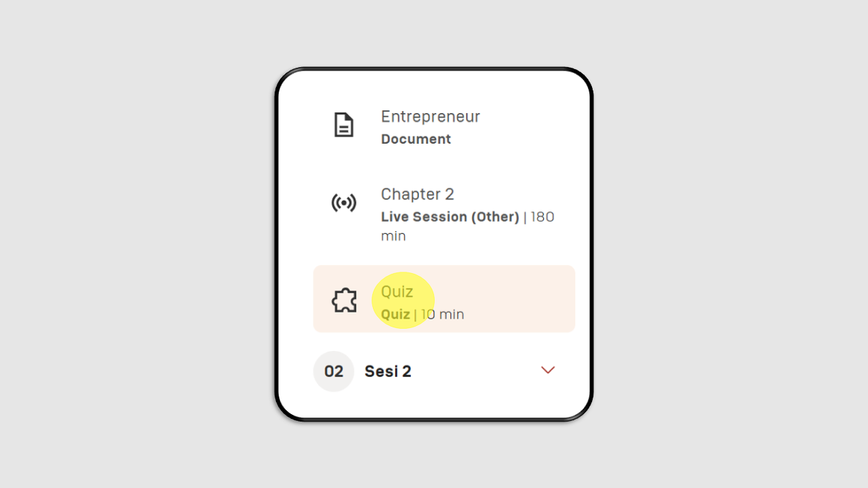Select the Quiz lesson title
868x488 pixels.
397,291
